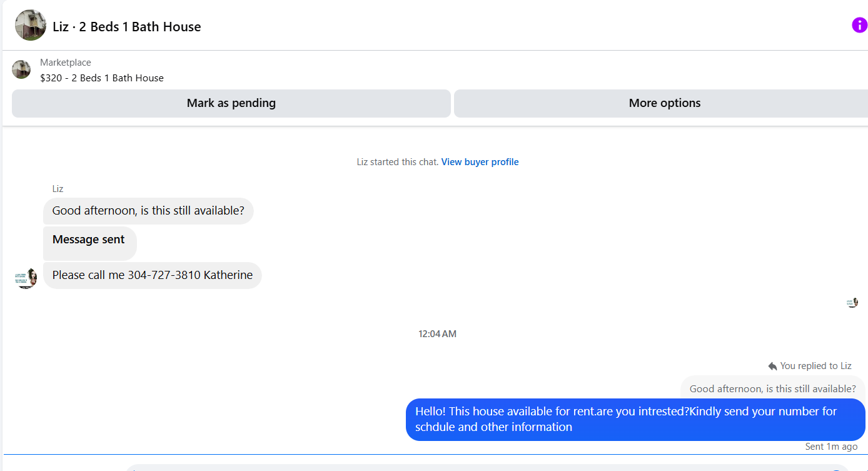Click the 'Sent 1m ago' status text
This screenshot has width=868, height=471.
point(831,447)
